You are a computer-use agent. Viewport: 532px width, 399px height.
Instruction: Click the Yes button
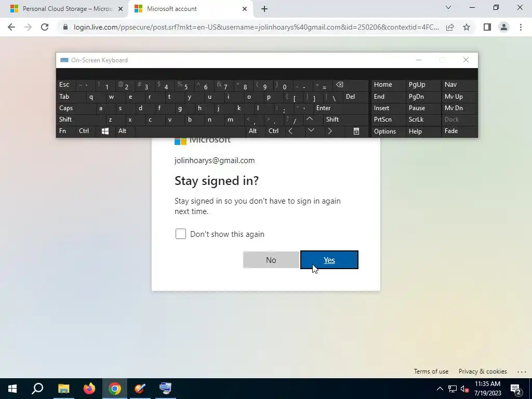click(x=329, y=260)
